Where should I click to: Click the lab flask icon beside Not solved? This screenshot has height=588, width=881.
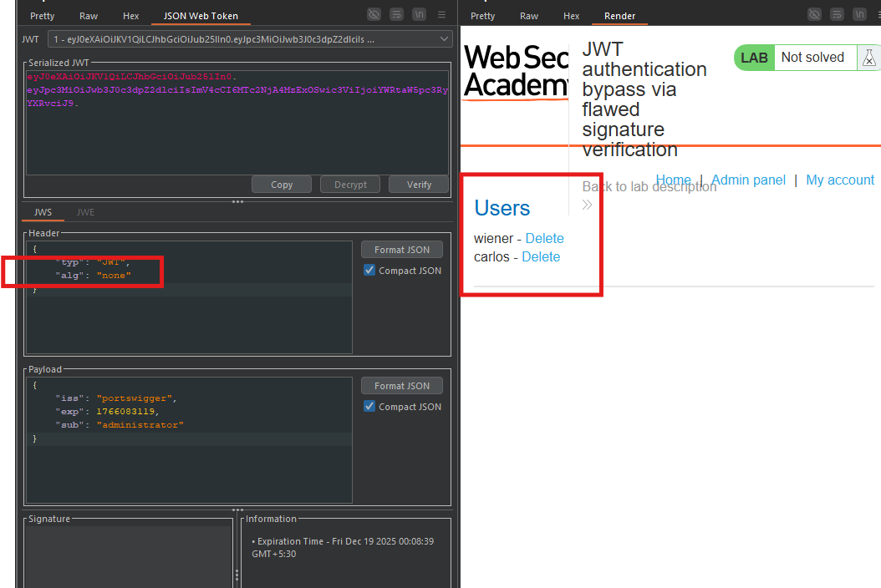(868, 58)
